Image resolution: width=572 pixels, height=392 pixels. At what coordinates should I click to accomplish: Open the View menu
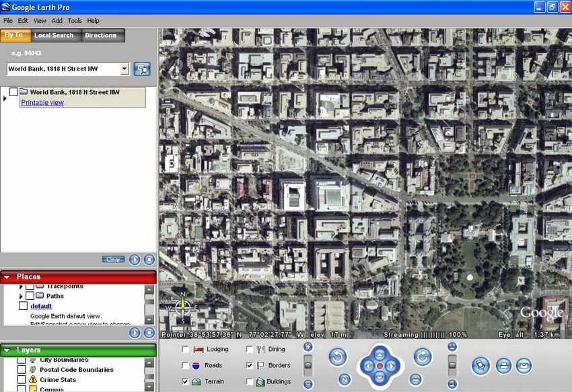tap(40, 21)
